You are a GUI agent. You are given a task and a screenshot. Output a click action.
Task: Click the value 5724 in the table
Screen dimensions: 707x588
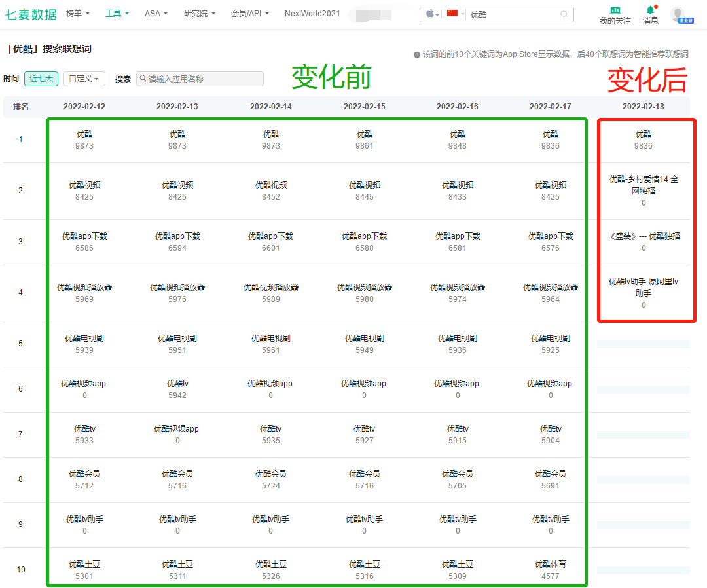coord(271,486)
